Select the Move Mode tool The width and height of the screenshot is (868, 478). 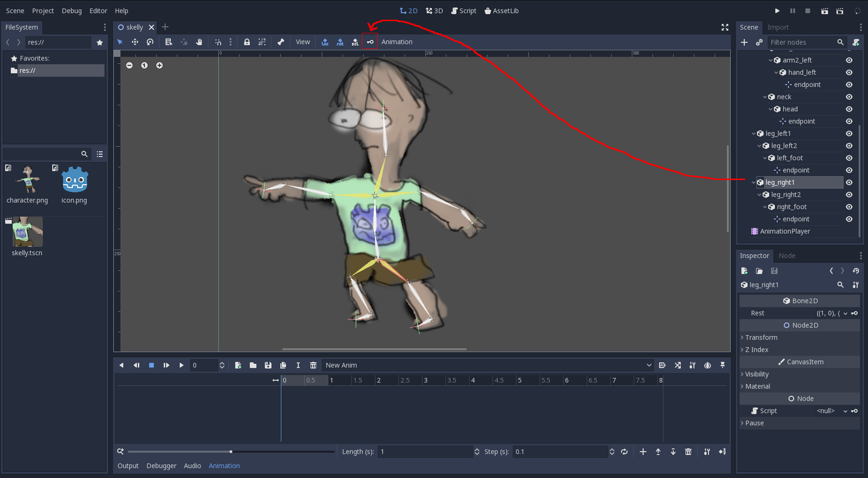tap(135, 42)
